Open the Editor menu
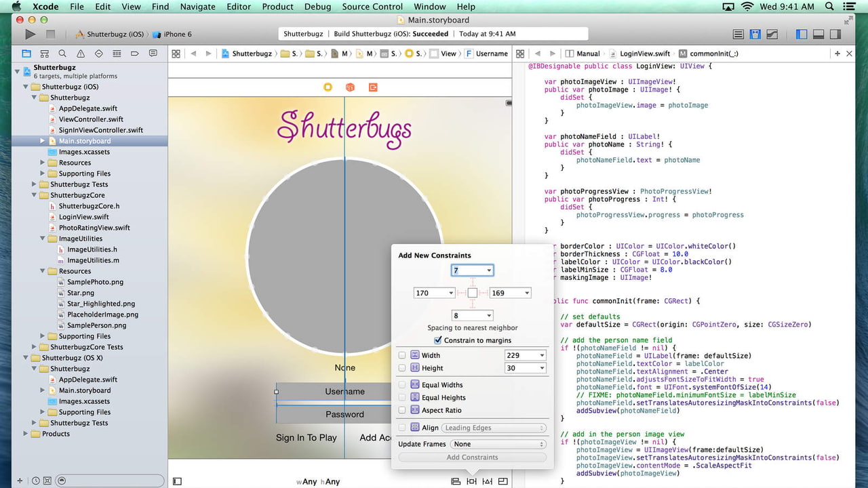Viewport: 868px width, 488px height. pos(239,7)
